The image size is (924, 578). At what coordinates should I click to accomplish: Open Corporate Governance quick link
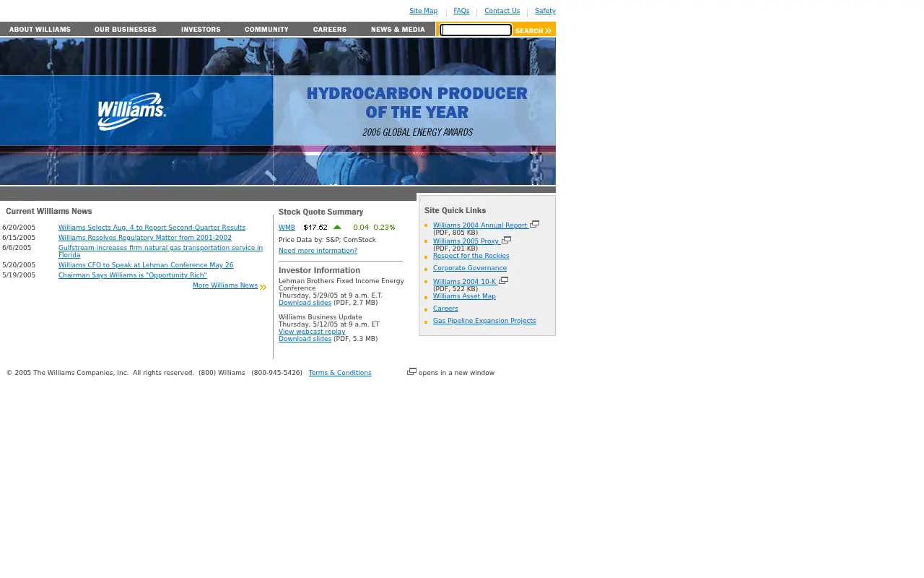pyautogui.click(x=470, y=268)
